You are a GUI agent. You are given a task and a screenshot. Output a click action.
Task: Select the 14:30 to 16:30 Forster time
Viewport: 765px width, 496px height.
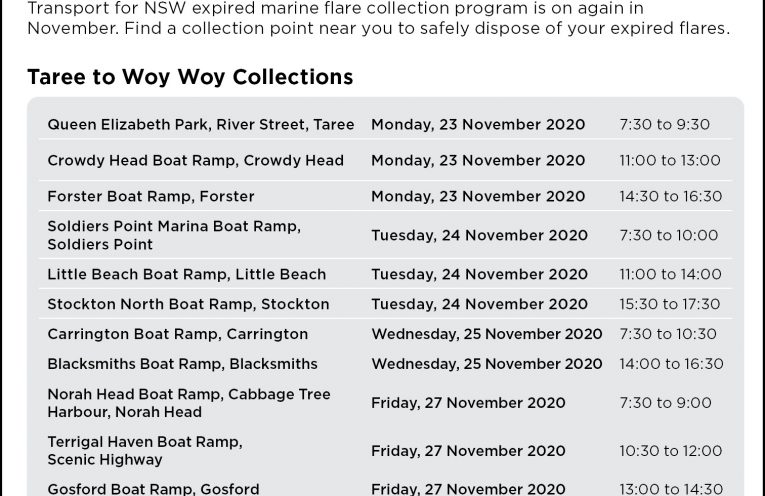(670, 197)
